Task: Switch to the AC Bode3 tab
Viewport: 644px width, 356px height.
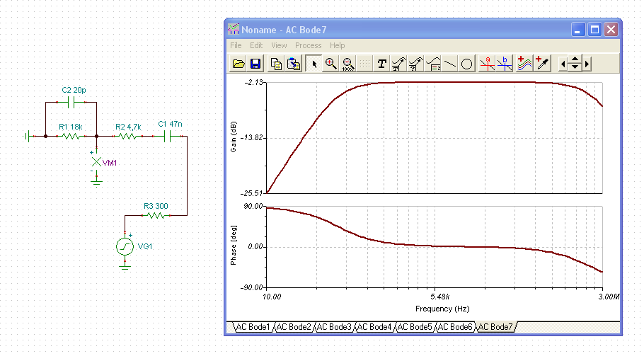Action: pyautogui.click(x=334, y=327)
